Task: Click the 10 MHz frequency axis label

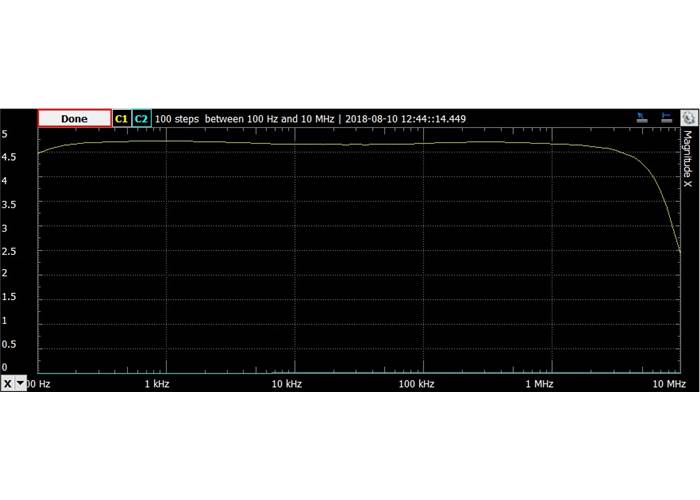Action: 668,384
